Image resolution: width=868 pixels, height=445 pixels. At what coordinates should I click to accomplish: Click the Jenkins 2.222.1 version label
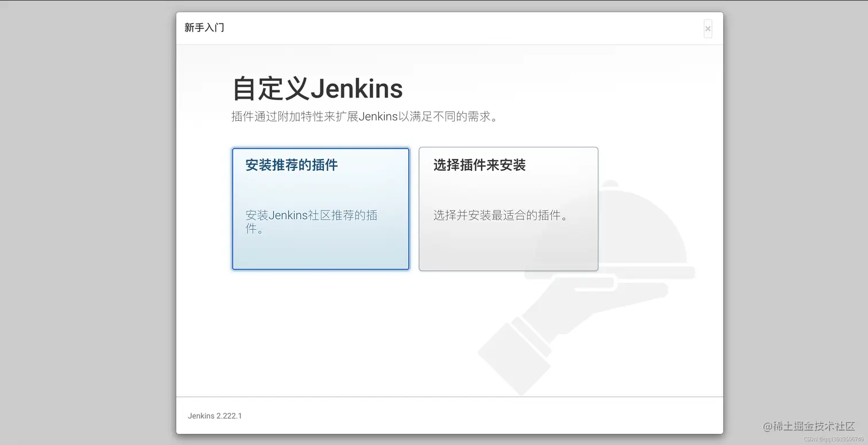(215, 416)
